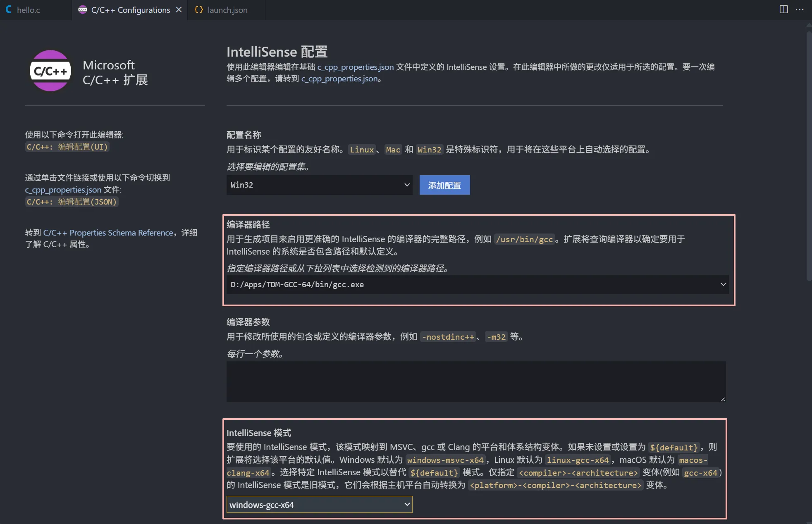Click the Microsoft C/C++ extension logo

pos(50,70)
